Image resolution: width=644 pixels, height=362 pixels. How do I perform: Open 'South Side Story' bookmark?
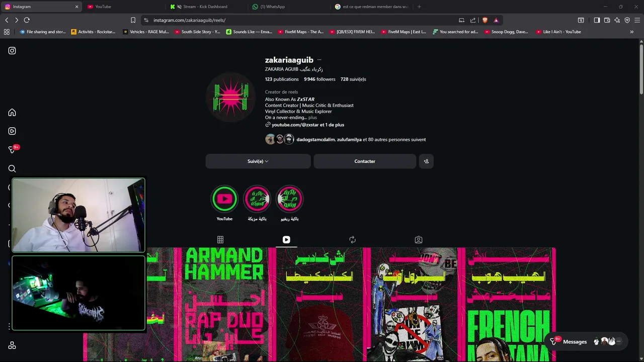click(x=197, y=32)
